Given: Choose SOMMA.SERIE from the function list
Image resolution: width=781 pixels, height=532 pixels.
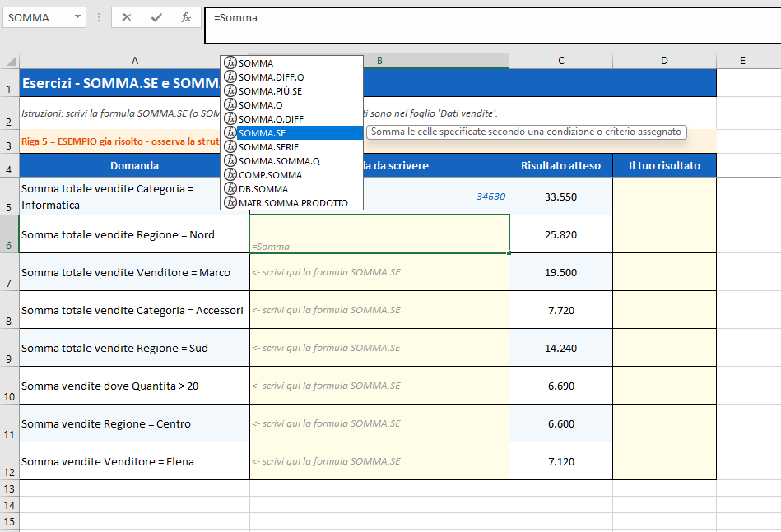Looking at the screenshot, I should (x=291, y=147).
